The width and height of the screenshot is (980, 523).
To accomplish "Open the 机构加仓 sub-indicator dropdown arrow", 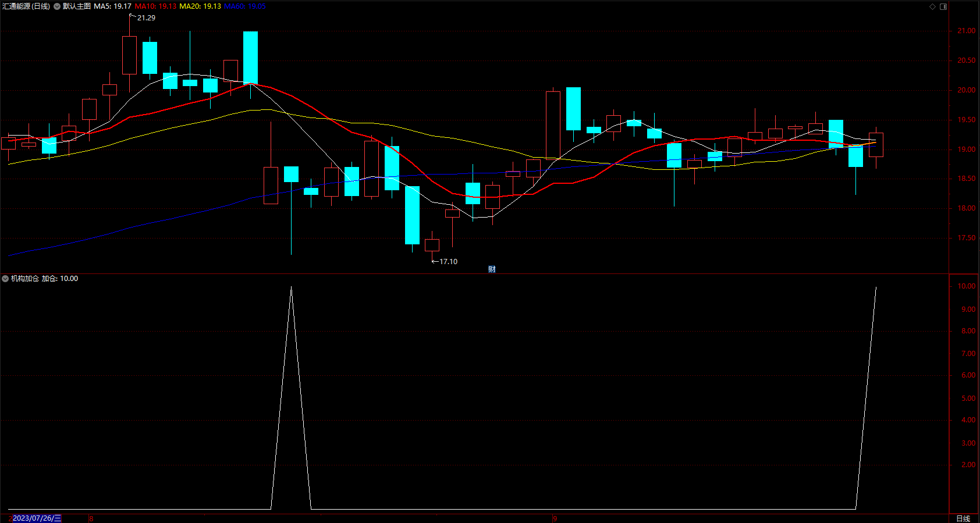I will tap(5, 279).
